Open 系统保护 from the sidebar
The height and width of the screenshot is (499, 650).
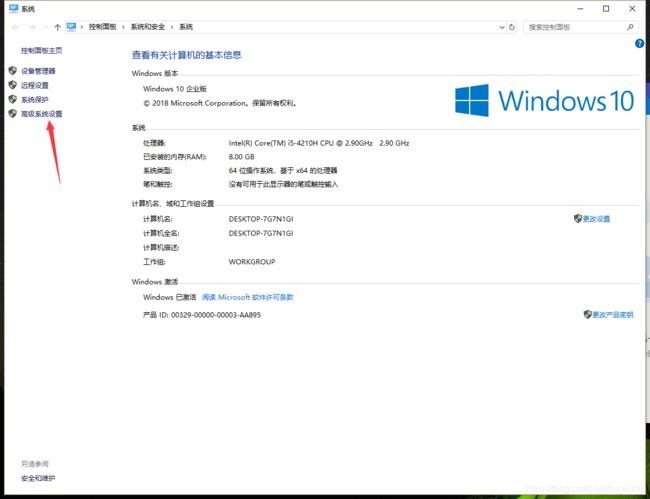pyautogui.click(x=35, y=99)
